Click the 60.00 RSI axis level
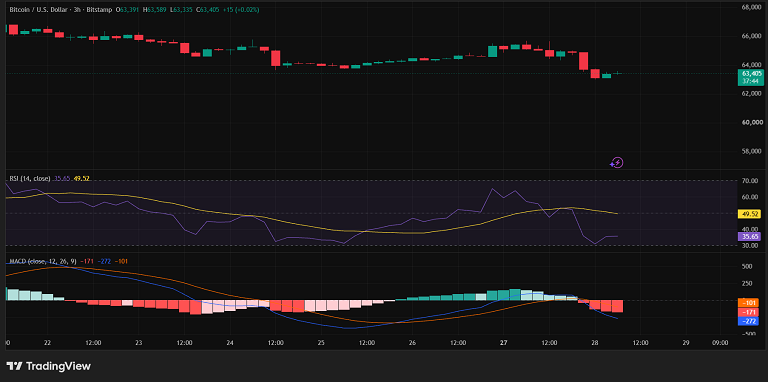768x382 pixels. coord(750,197)
